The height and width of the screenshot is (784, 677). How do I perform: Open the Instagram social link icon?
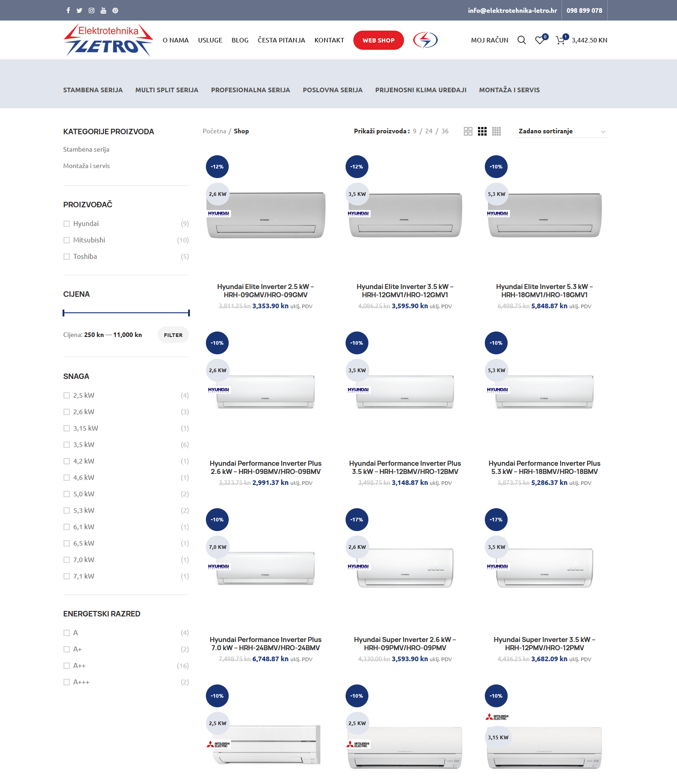(91, 11)
